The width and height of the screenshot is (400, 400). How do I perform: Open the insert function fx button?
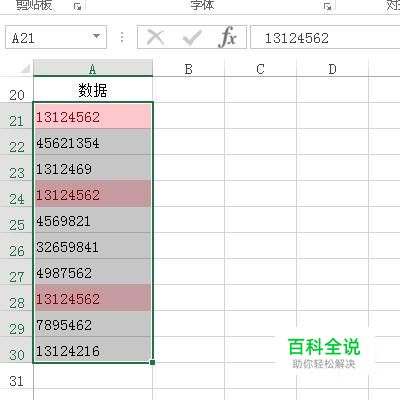(228, 37)
